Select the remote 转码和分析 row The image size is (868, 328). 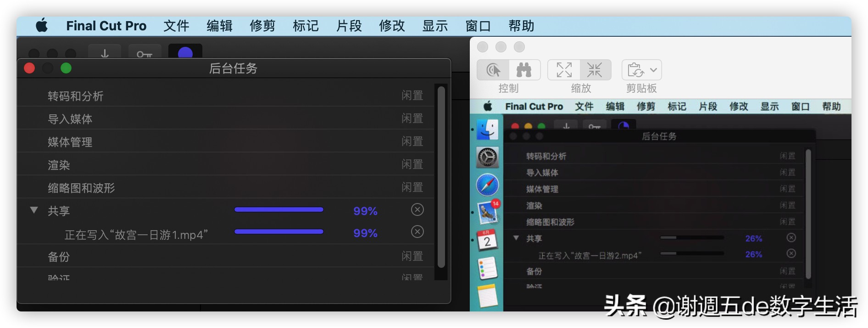click(x=654, y=156)
